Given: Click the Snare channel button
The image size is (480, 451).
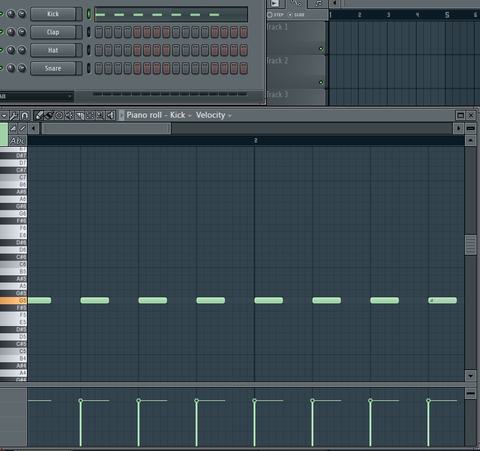Looking at the screenshot, I should point(53,68).
